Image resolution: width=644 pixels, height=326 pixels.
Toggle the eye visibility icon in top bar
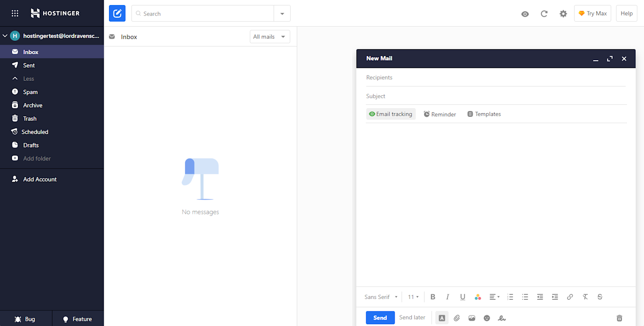[x=525, y=14]
